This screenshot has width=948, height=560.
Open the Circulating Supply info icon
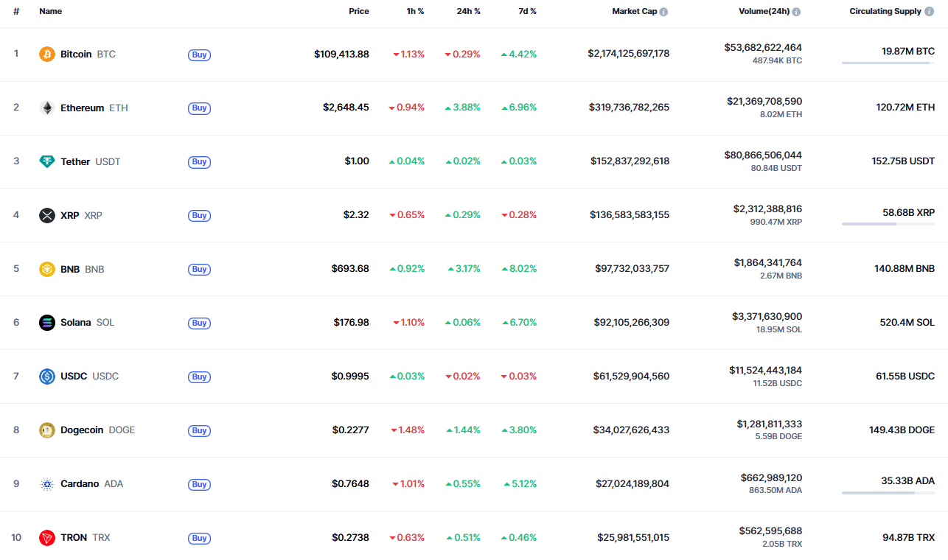[x=930, y=12]
